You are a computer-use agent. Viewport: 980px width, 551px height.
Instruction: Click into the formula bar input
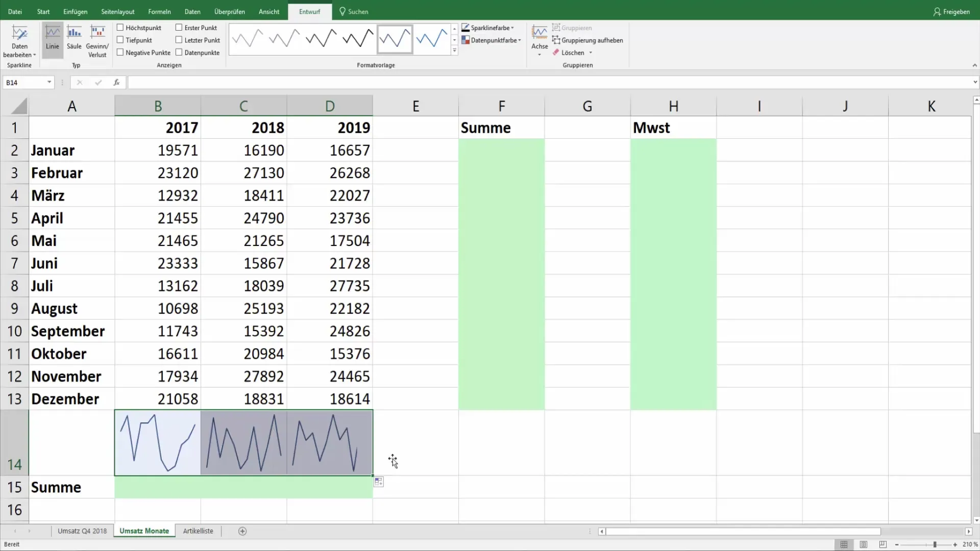pyautogui.click(x=549, y=82)
